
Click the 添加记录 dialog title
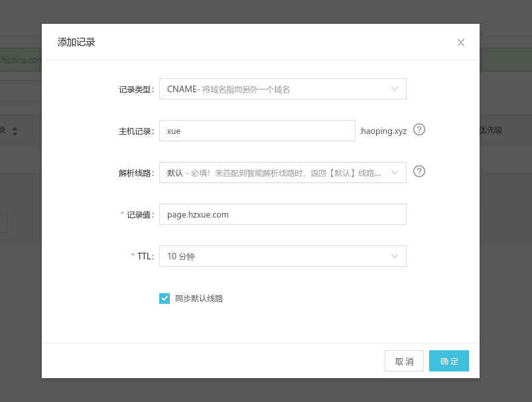pos(76,42)
